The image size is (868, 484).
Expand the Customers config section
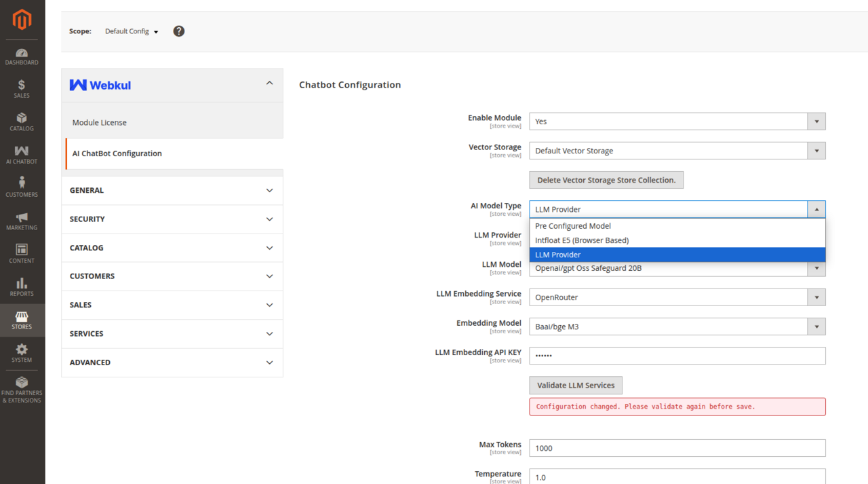(x=172, y=276)
